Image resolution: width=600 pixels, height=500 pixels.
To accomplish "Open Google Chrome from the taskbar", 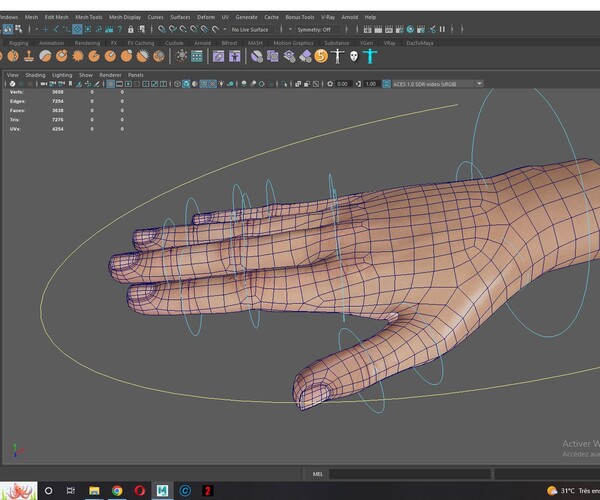I will (x=117, y=490).
